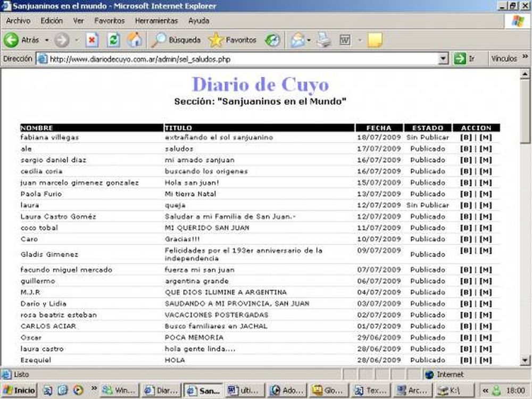Open Búsqueda search magnifier

[x=176, y=40]
